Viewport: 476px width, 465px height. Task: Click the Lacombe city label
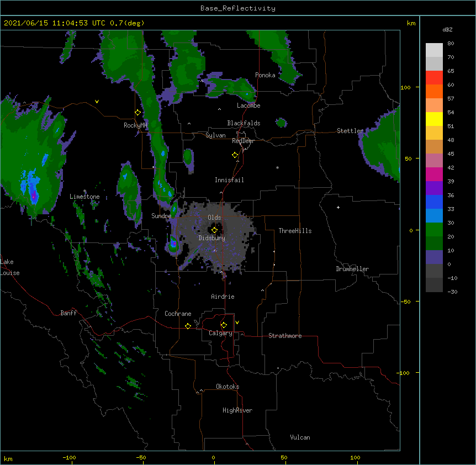pyautogui.click(x=248, y=105)
